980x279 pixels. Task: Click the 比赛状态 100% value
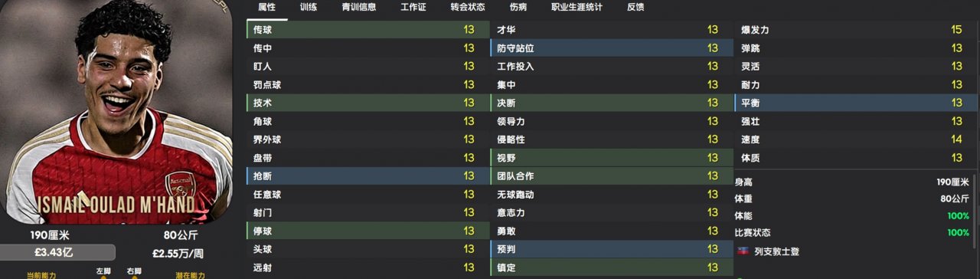[x=958, y=233]
